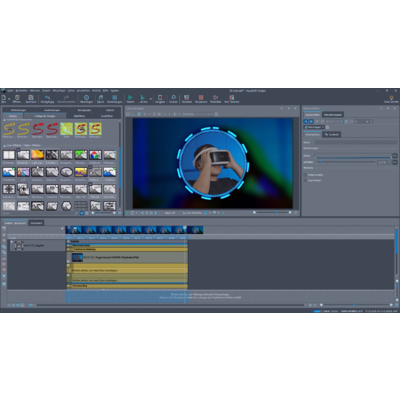Switch to the Storyboard tab above timeline
400x400 pixels.
click(x=36, y=223)
